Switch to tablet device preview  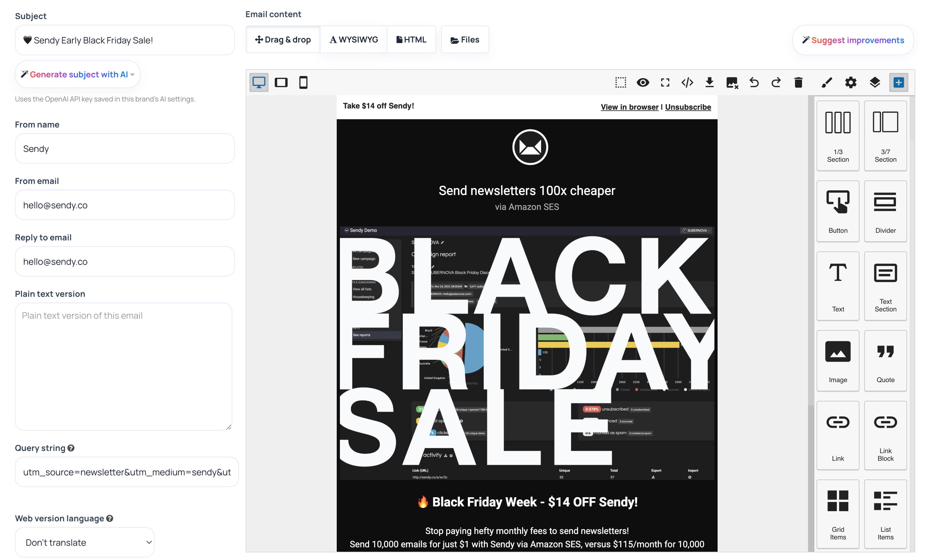(281, 82)
